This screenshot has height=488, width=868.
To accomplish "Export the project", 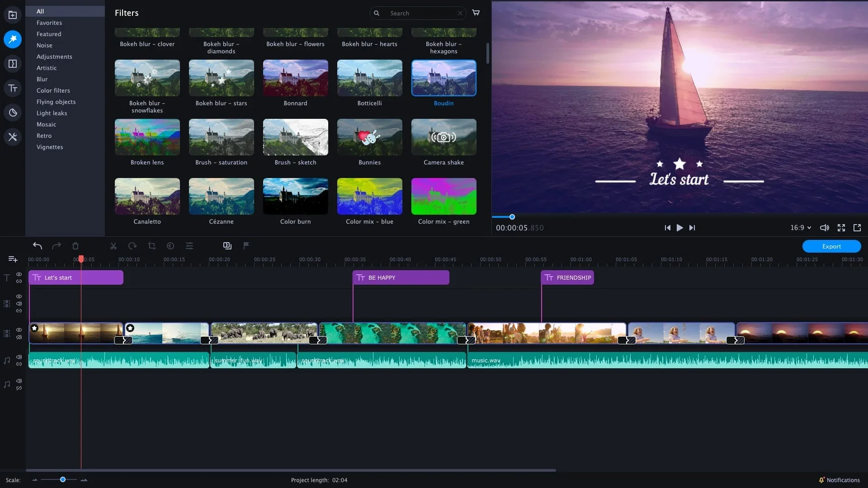I will coord(831,246).
